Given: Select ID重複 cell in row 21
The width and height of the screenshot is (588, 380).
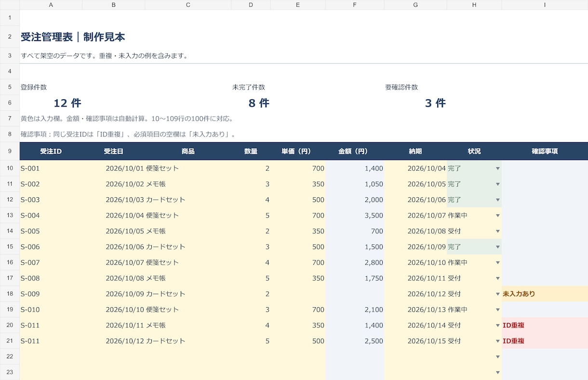Looking at the screenshot, I should pyautogui.click(x=545, y=341).
